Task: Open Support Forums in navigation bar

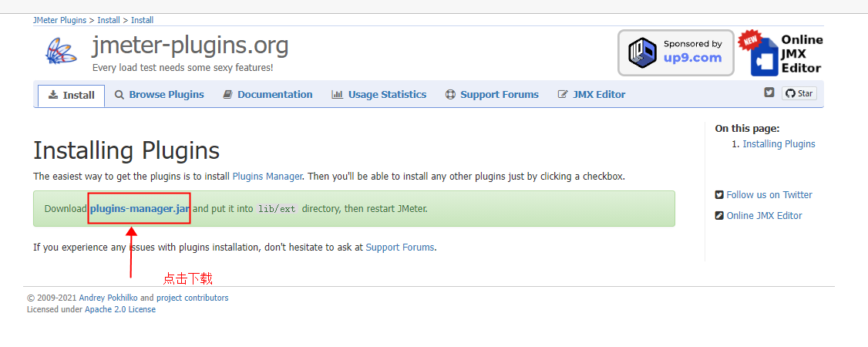Action: [492, 95]
